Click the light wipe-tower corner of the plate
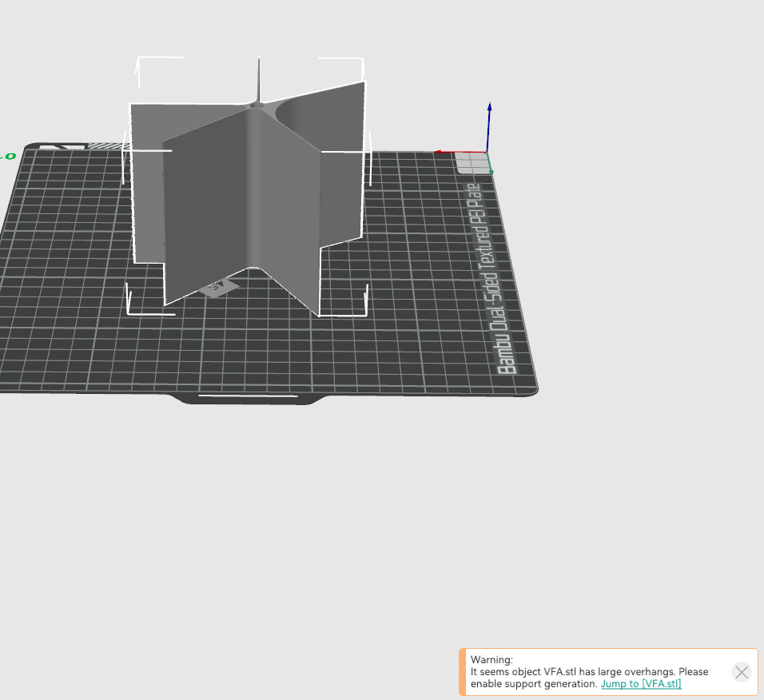Image resolution: width=764 pixels, height=700 pixels. click(x=473, y=162)
